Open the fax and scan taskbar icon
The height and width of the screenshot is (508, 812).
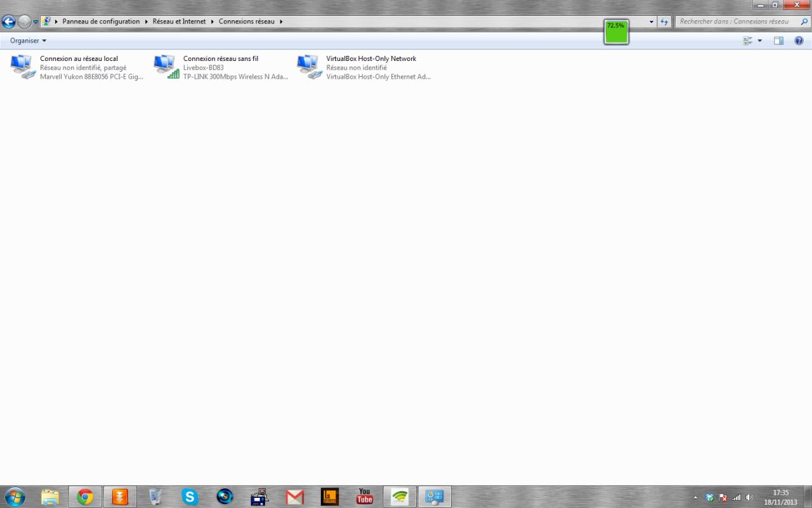(x=259, y=497)
